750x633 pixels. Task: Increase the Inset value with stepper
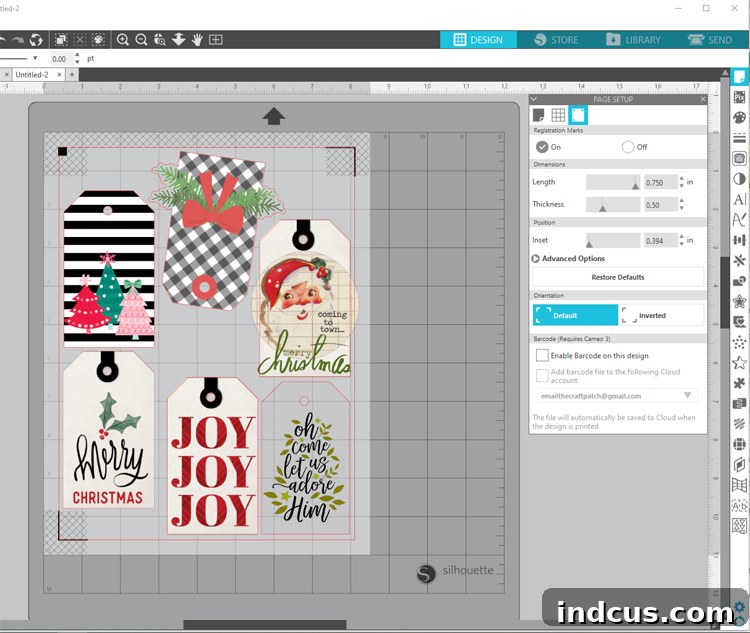click(x=682, y=237)
